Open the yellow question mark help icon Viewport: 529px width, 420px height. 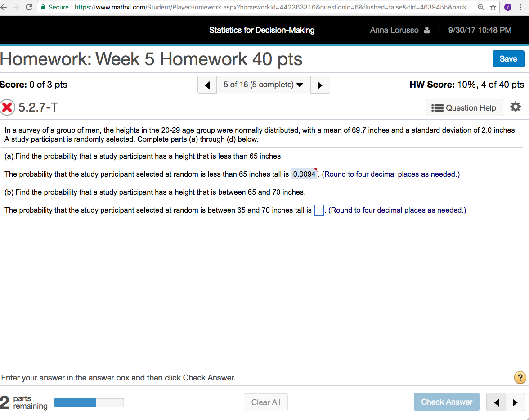point(520,377)
